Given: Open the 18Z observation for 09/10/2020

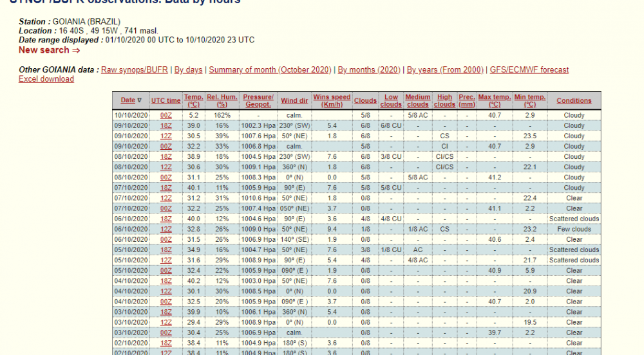Looking at the screenshot, I should 166,125.
